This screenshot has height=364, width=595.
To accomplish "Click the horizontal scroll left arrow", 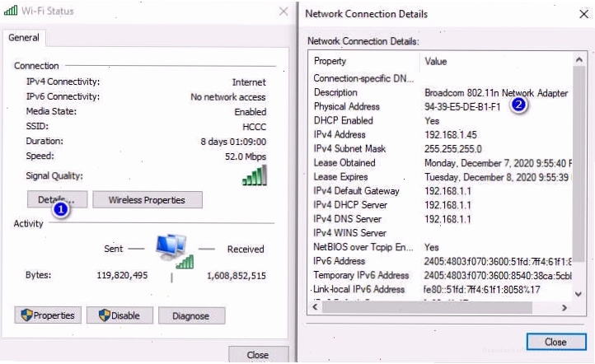I will coord(315,306).
